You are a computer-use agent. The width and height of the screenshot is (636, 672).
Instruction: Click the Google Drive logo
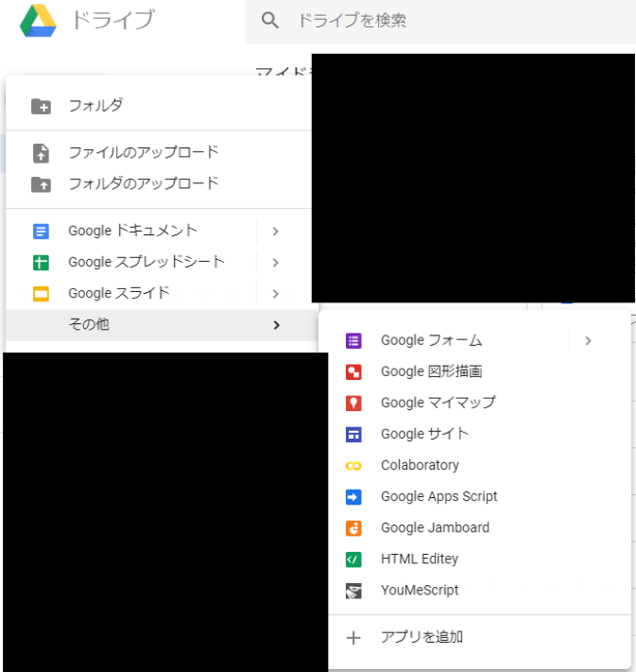point(38,20)
